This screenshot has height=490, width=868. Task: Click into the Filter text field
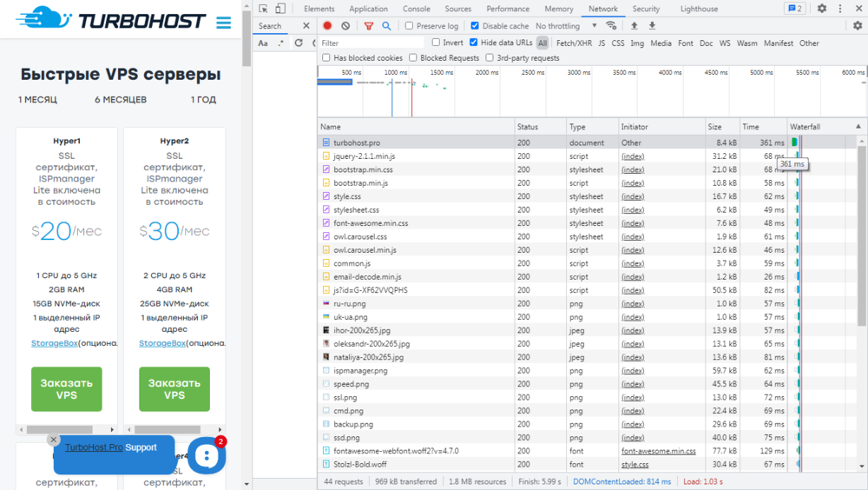(x=371, y=43)
